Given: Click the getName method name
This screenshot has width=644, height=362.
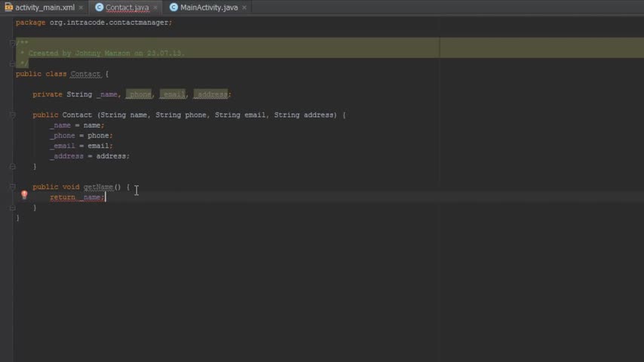Looking at the screenshot, I should (x=99, y=187).
